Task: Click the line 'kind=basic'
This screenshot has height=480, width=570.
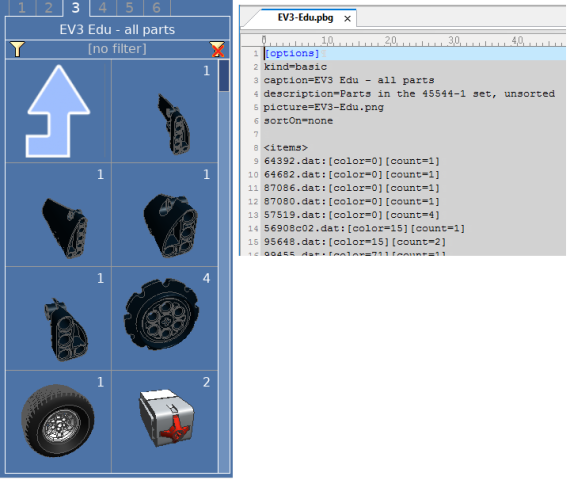Action: point(295,67)
